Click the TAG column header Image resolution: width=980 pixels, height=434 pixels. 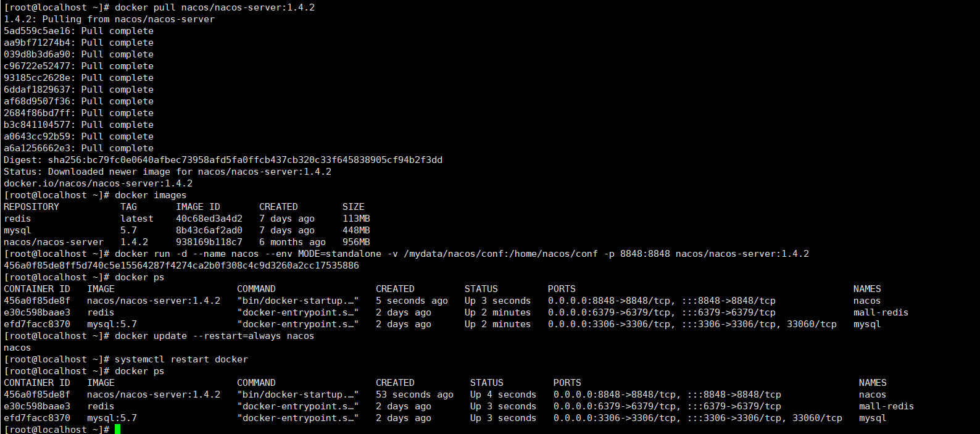128,207
